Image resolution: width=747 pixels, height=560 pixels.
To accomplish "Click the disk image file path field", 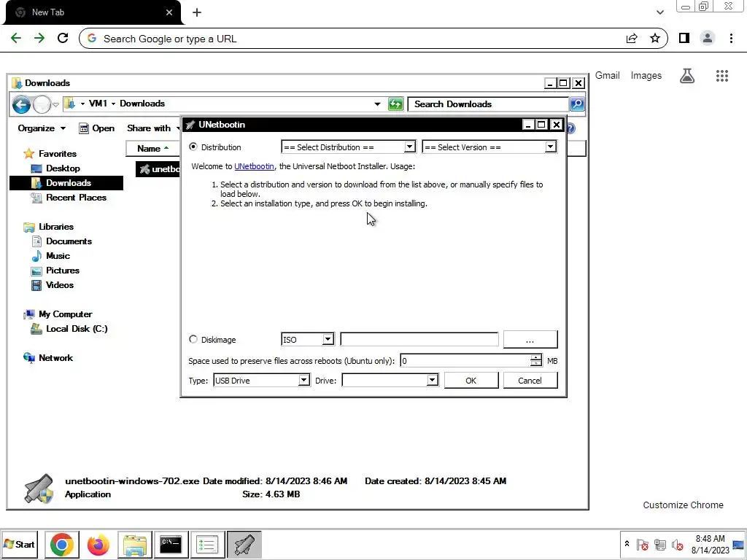I will (x=419, y=340).
